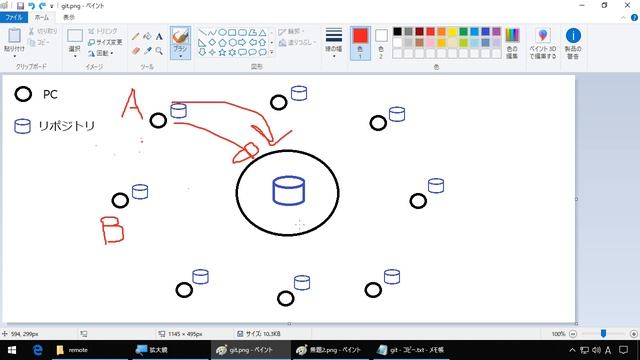The image size is (640, 360).
Task: Choose the Five-point star shape
Action: pos(222,52)
